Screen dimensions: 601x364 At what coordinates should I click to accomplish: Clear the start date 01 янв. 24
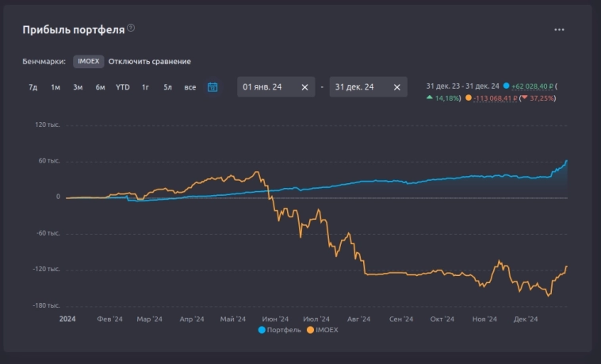pyautogui.click(x=304, y=87)
